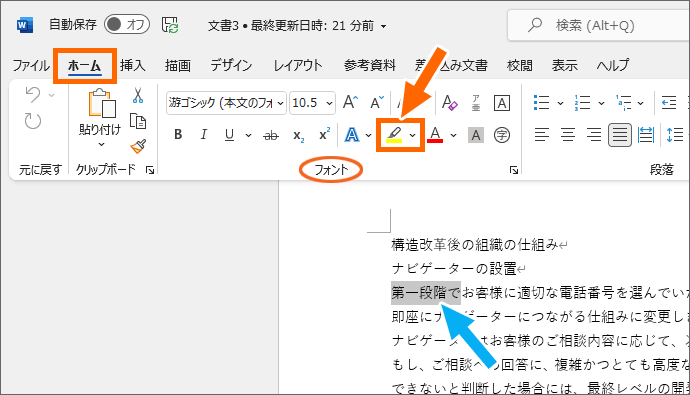Click the search box 検索 (Alt+Q)

[598, 26]
